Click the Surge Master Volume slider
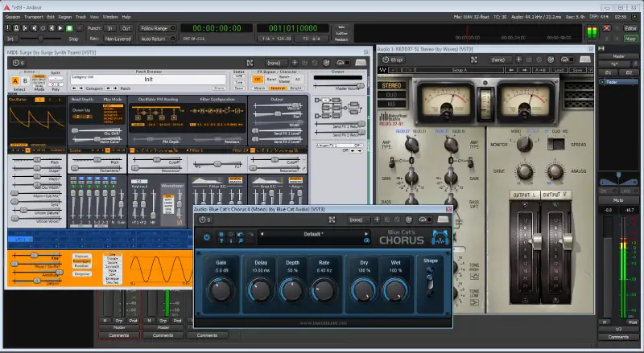The width and height of the screenshot is (644, 353). tap(339, 86)
